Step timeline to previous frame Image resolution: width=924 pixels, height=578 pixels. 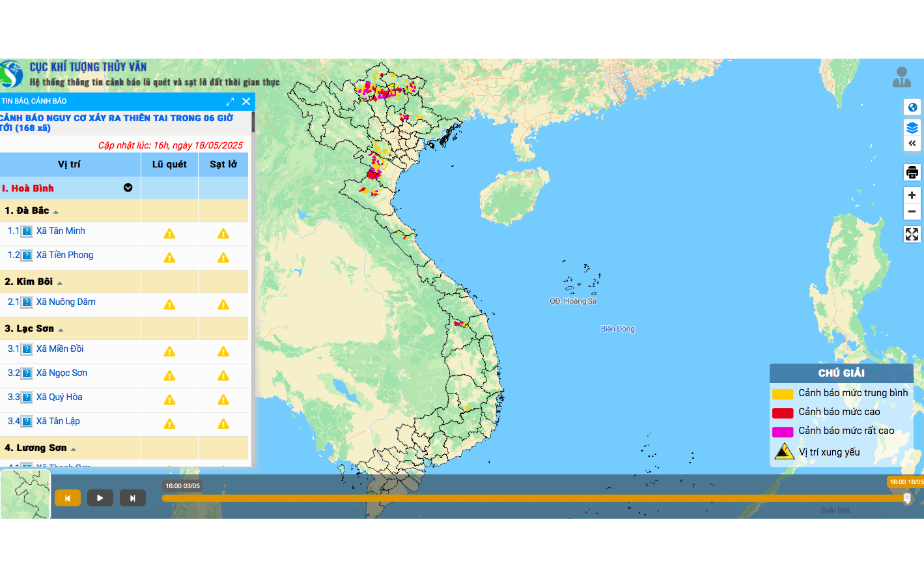67,498
